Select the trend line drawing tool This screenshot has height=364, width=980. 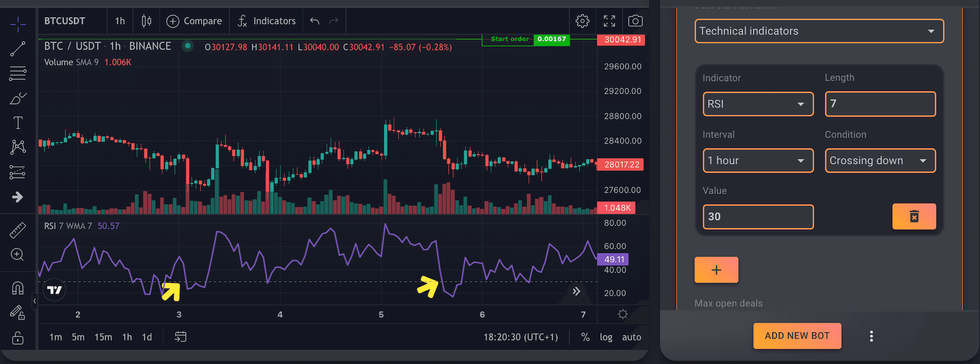pos(18,48)
